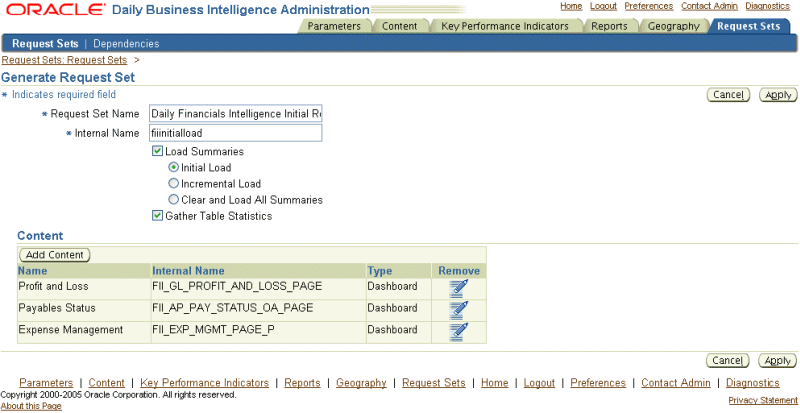
Task: Toggle the Load Summaries checkbox
Action: pyautogui.click(x=158, y=151)
